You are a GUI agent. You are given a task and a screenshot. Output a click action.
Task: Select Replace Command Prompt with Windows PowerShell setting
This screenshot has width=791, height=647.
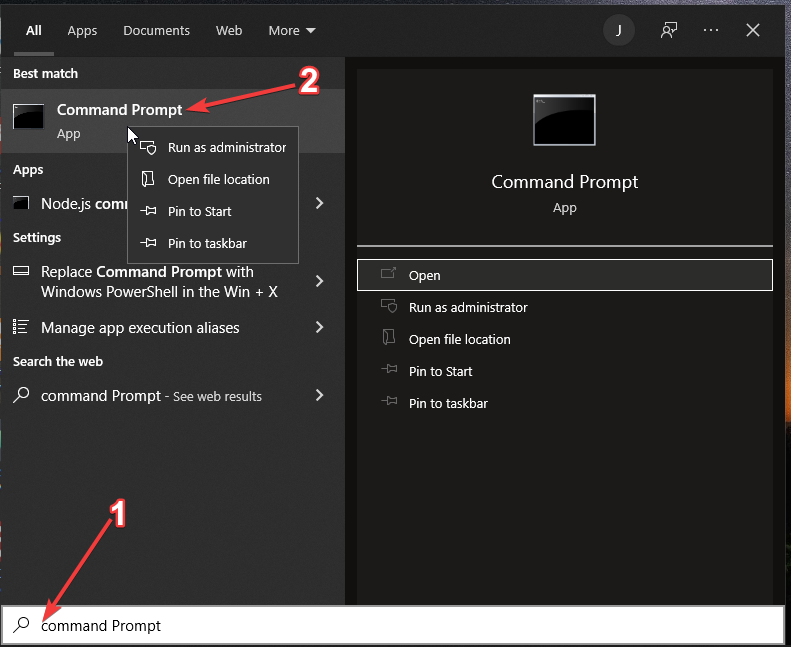(173, 281)
